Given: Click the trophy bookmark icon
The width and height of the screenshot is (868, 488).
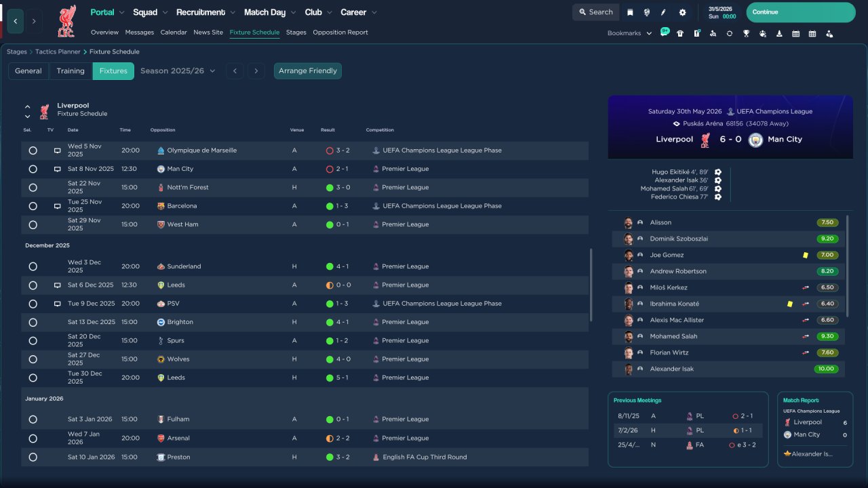Looking at the screenshot, I should 746,33.
